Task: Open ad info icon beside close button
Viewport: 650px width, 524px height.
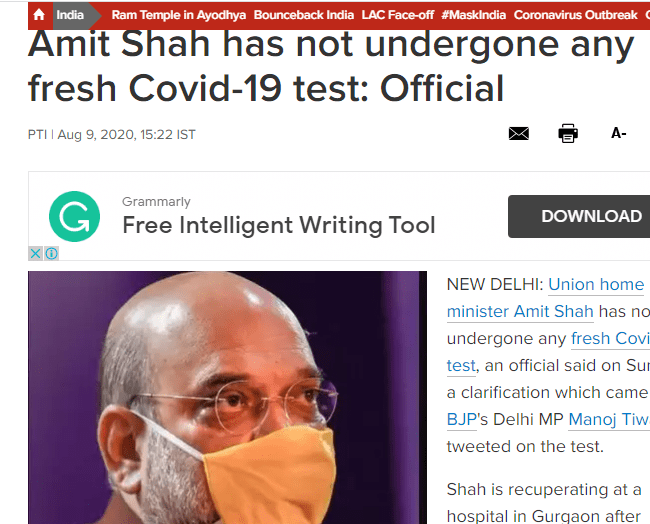Action: click(51, 253)
